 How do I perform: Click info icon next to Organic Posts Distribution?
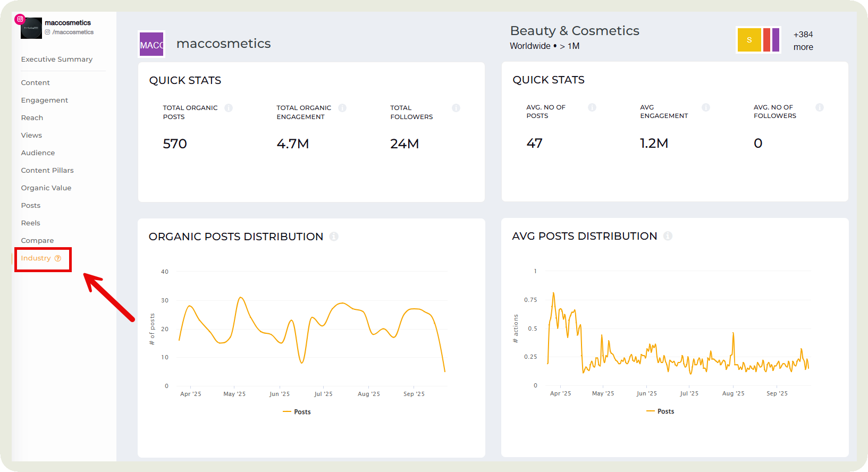coord(334,237)
